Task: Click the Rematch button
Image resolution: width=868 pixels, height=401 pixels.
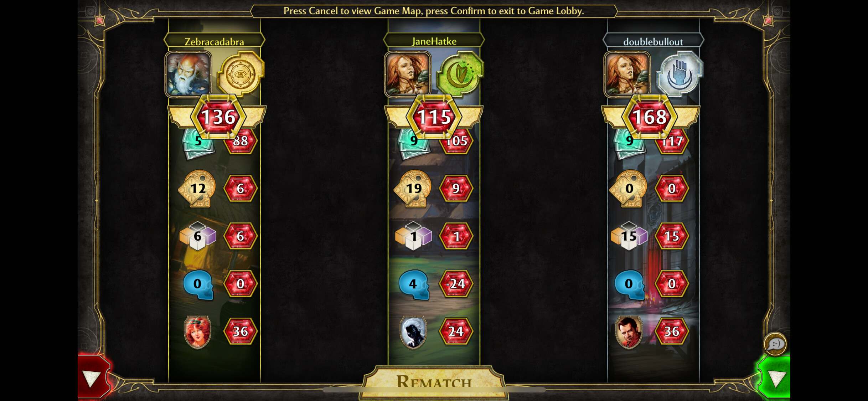Action: [434, 381]
